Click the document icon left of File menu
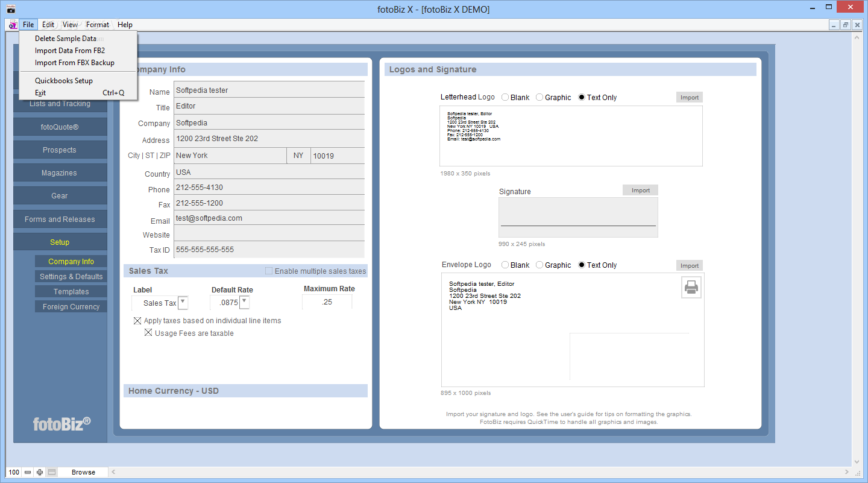 coord(13,25)
